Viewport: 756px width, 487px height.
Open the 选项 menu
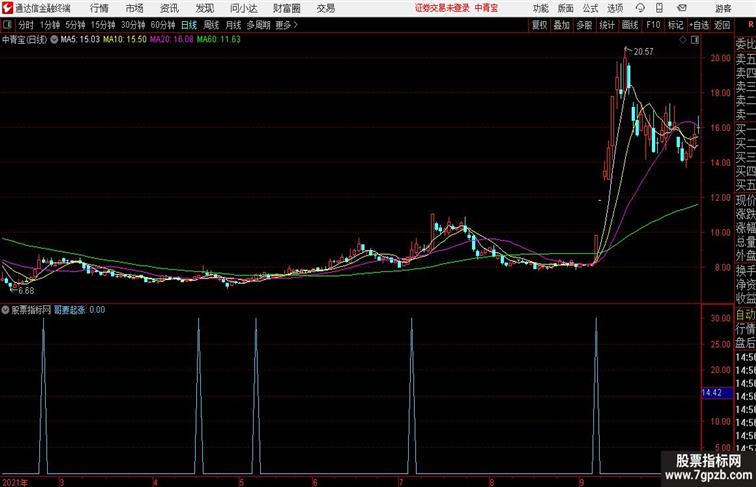tap(615, 8)
